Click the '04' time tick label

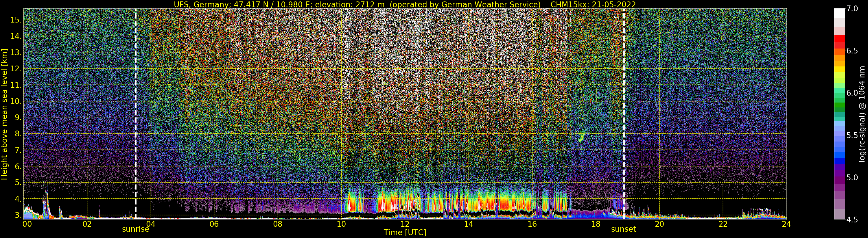(150, 224)
